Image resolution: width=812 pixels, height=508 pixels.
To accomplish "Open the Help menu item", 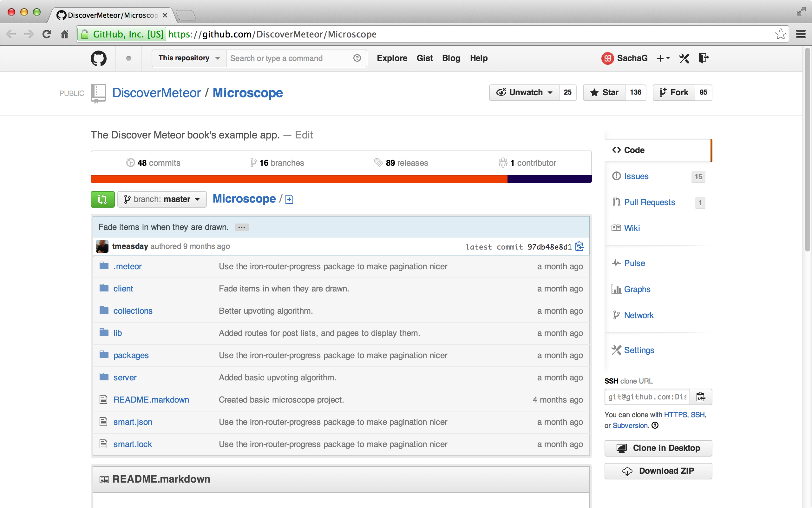I will click(x=478, y=58).
